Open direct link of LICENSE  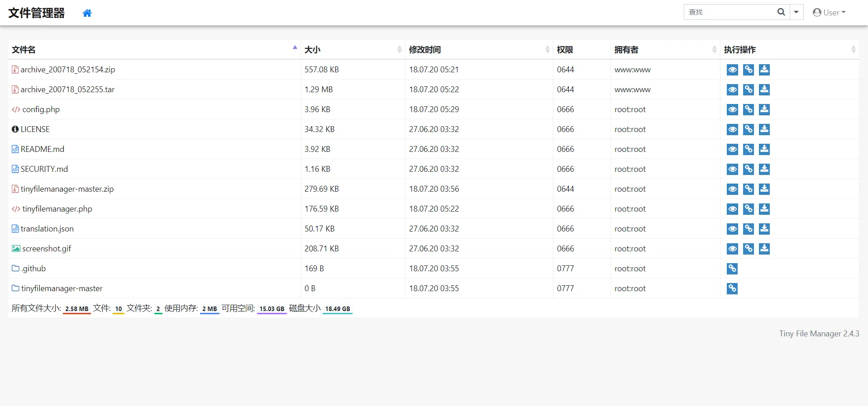click(749, 129)
